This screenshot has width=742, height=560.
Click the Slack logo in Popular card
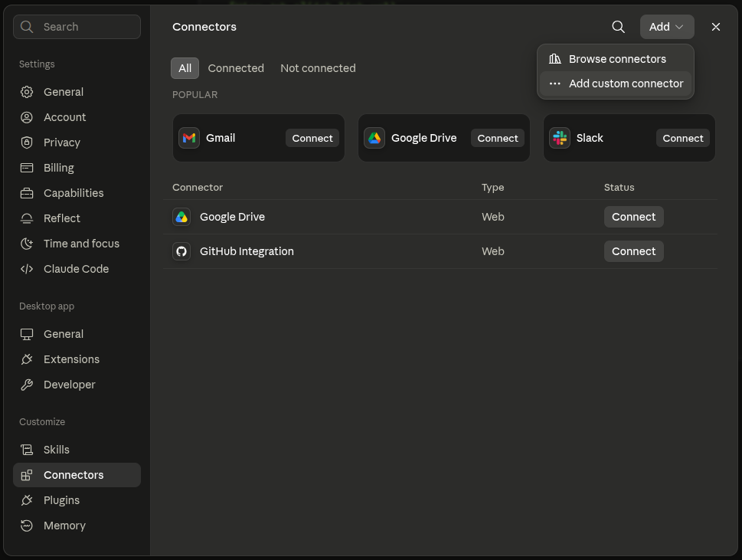[x=560, y=138]
